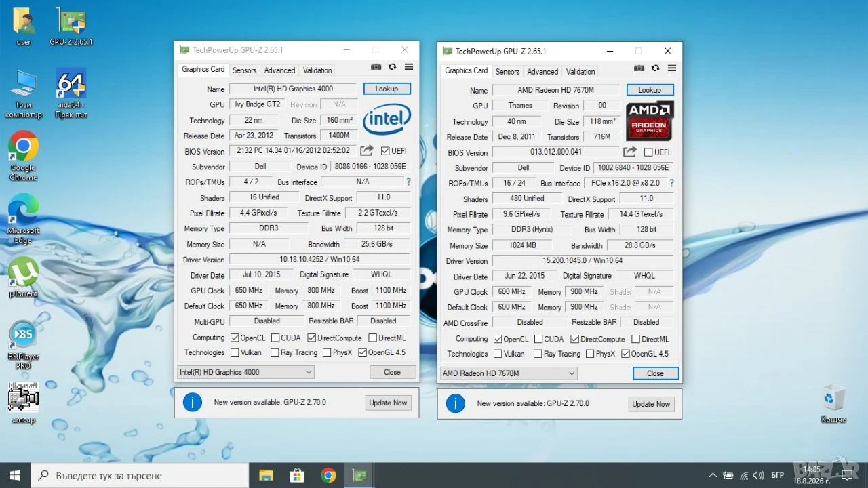Show hidden system tray icons
This screenshot has height=488, width=868.
[713, 475]
